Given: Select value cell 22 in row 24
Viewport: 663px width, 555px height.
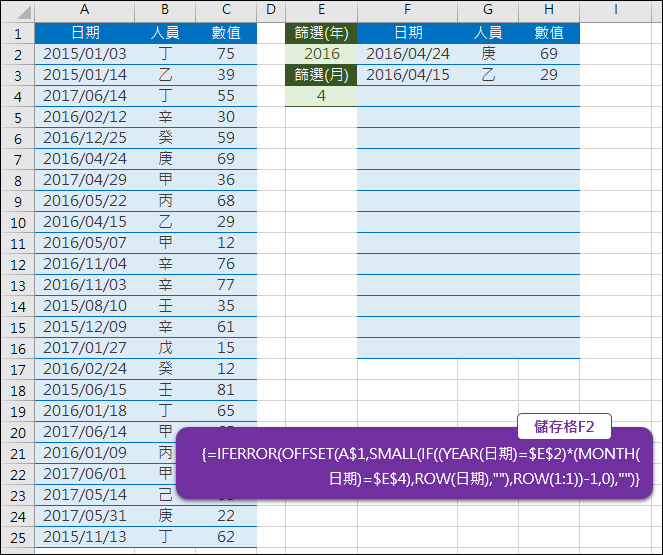Looking at the screenshot, I should (226, 516).
